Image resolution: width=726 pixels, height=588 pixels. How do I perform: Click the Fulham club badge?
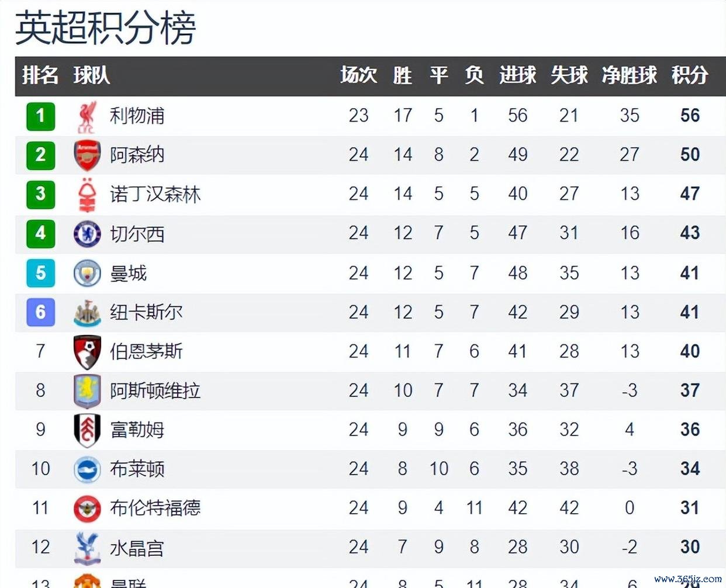[87, 430]
